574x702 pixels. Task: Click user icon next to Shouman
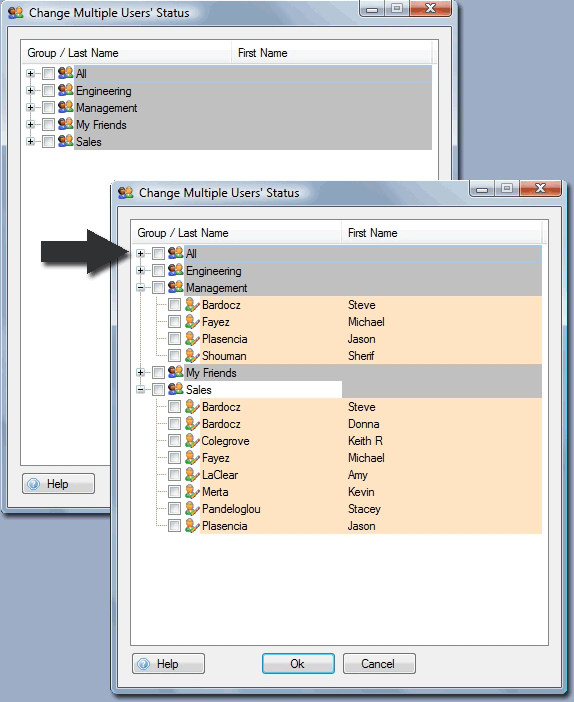192,355
